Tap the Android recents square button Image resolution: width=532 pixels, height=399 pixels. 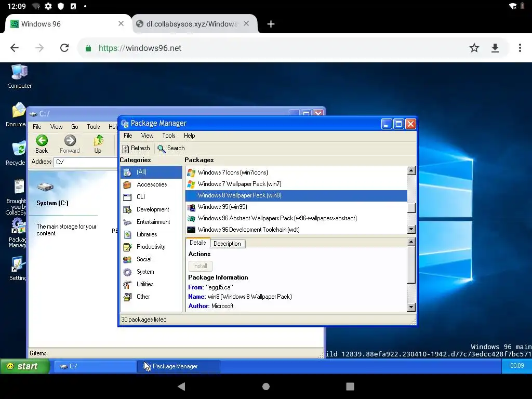(x=350, y=387)
